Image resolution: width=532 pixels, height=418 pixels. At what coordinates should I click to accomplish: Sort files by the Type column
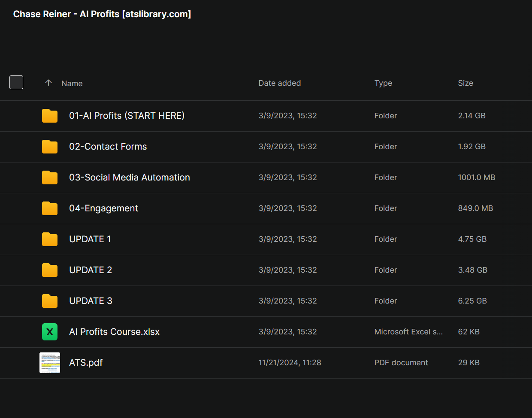[x=383, y=83]
